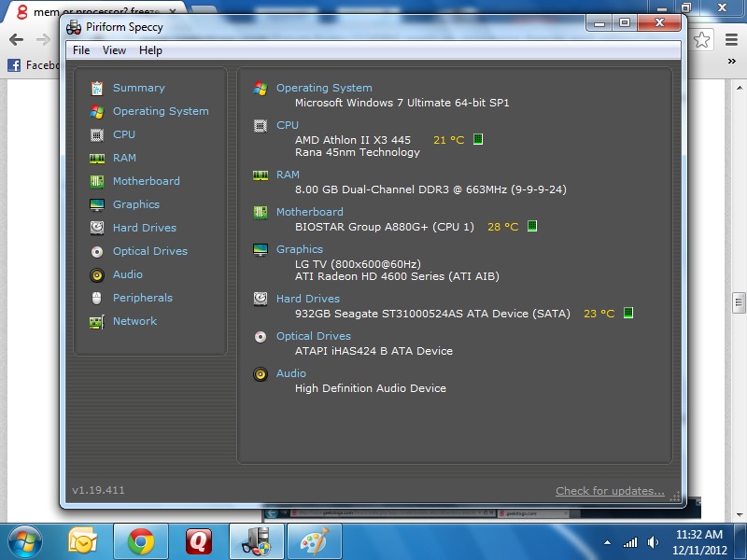Viewport: 747px width, 560px height.
Task: Click the Summary clipboard icon in sidebar
Action: click(x=97, y=88)
